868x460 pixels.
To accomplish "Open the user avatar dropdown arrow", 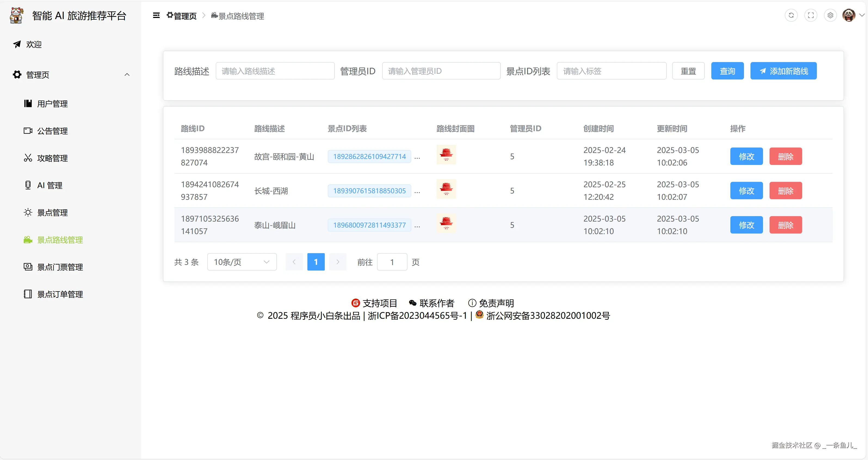I will [861, 16].
